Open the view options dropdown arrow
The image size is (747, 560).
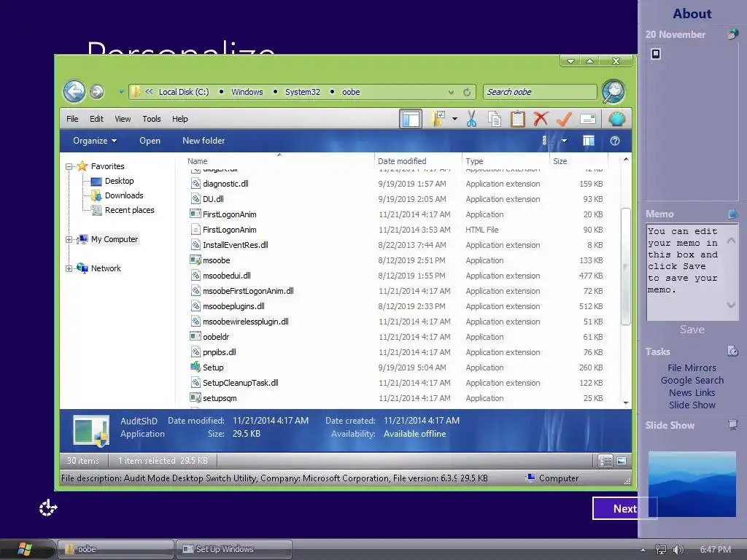tap(564, 141)
